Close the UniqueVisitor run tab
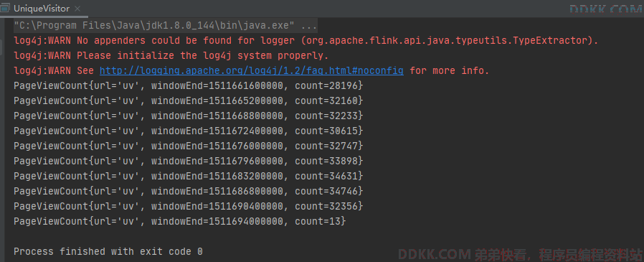 pyautogui.click(x=77, y=9)
